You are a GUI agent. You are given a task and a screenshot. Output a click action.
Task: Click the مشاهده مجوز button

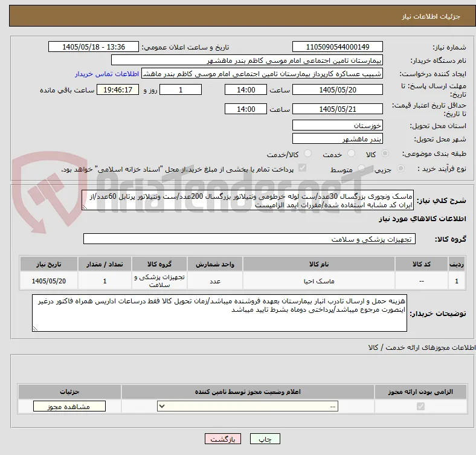(69, 407)
